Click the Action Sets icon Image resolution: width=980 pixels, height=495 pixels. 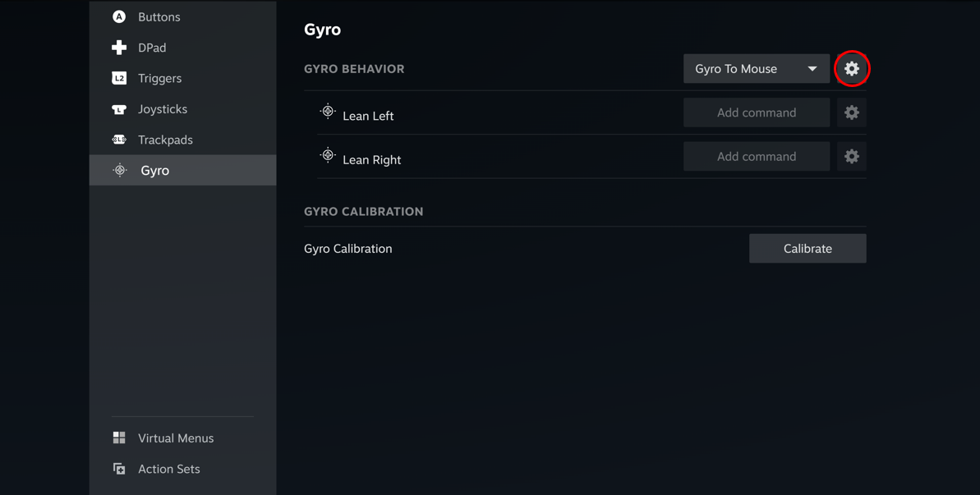[119, 469]
